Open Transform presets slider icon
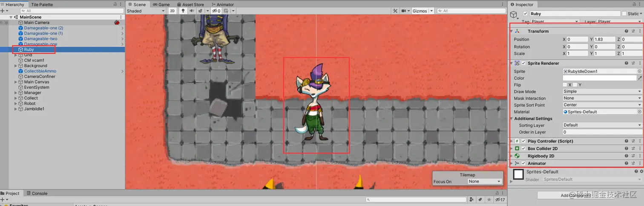Viewport: 644px width, 206px height. [633, 31]
